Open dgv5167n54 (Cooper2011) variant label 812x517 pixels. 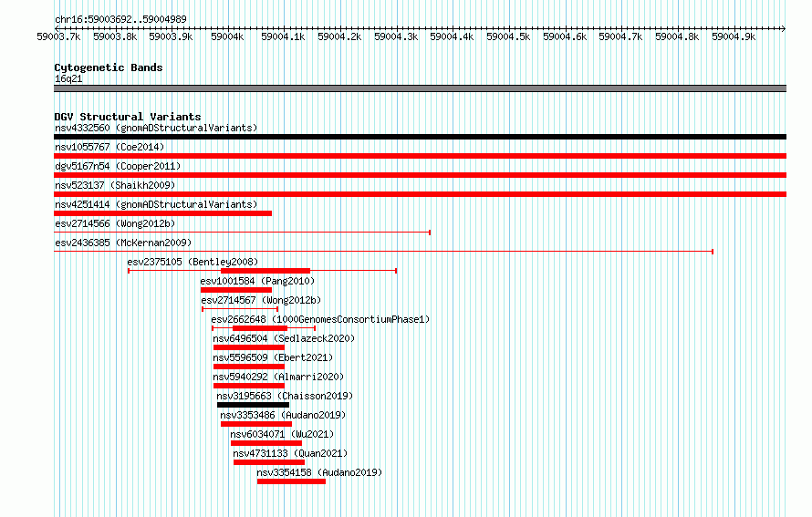[x=118, y=166]
